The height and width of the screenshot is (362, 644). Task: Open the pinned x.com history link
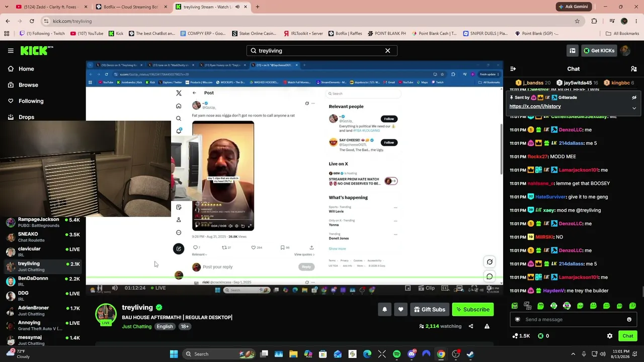click(x=535, y=107)
